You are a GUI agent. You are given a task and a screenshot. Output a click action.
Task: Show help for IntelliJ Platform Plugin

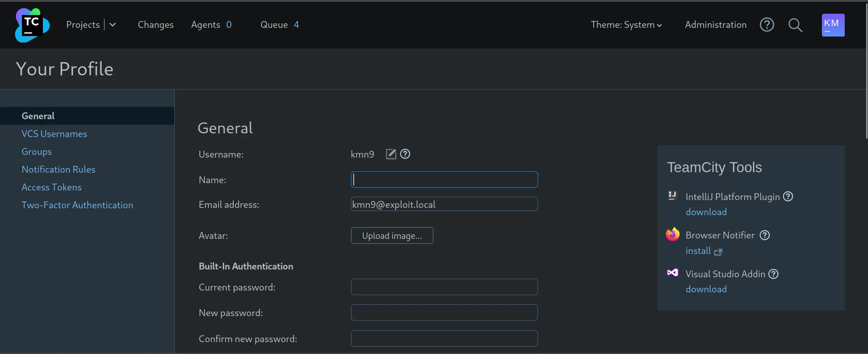[788, 196]
